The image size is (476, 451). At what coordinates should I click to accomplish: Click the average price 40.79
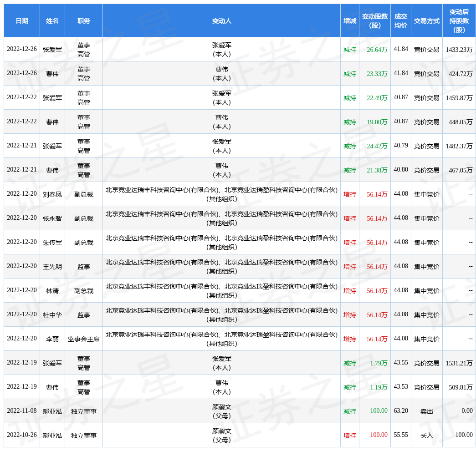click(x=401, y=145)
